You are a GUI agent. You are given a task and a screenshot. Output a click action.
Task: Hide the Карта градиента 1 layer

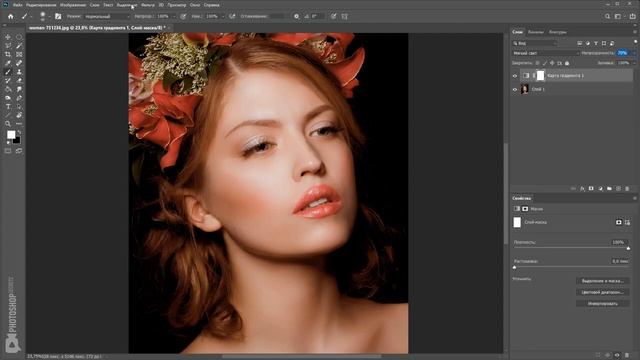click(x=515, y=76)
